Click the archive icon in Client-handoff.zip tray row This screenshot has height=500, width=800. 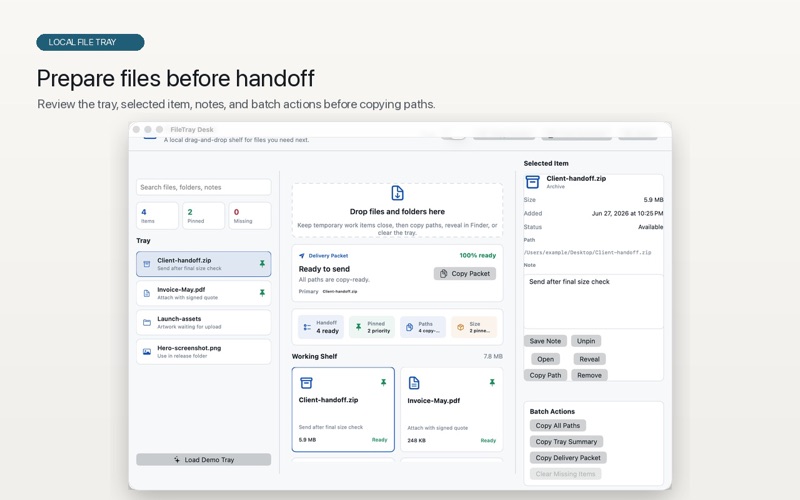pyautogui.click(x=147, y=264)
